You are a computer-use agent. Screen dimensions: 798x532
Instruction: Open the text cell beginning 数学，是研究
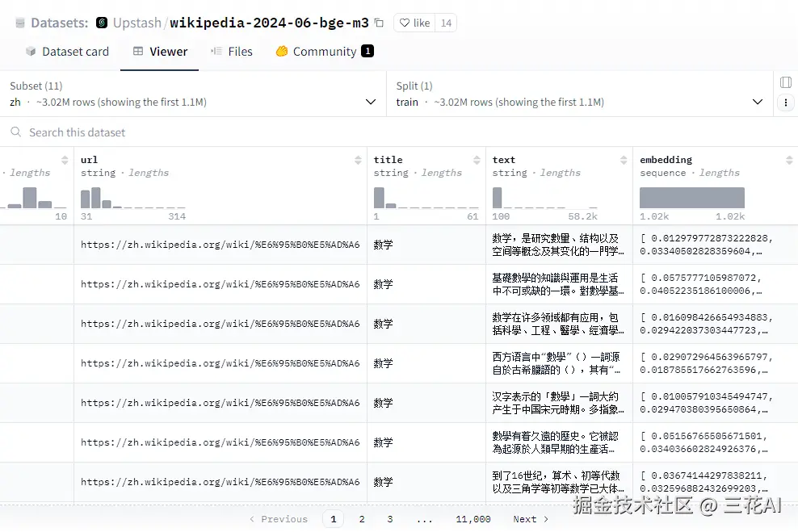[559, 245]
